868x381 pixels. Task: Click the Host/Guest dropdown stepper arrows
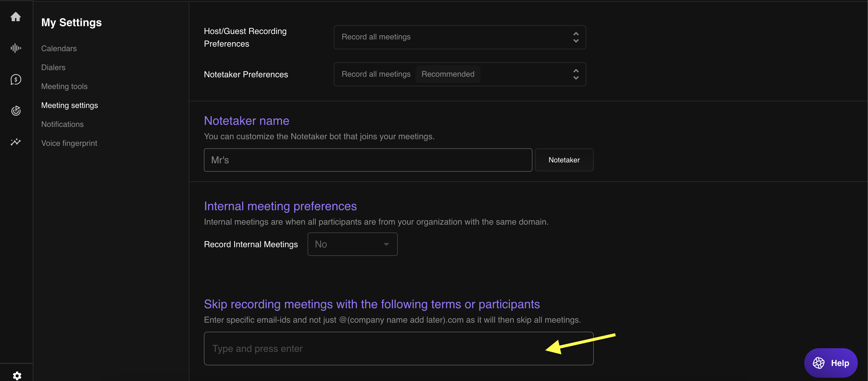[x=575, y=37]
